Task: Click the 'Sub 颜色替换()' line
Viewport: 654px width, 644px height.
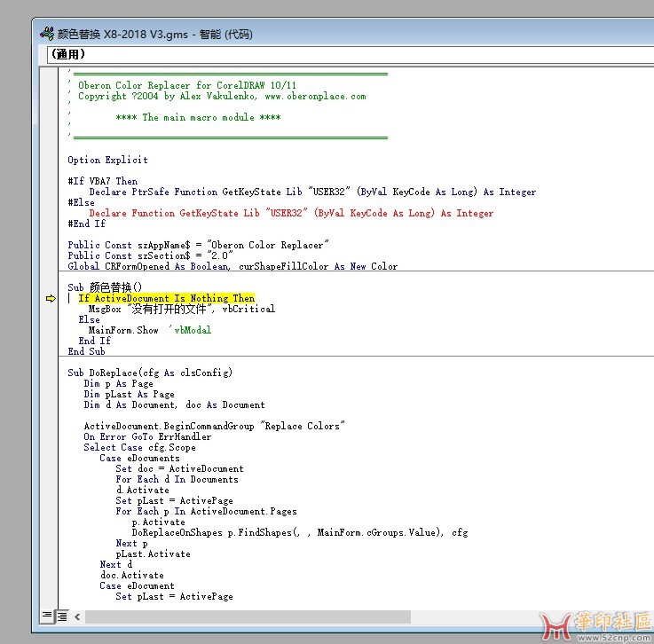Action: coord(105,287)
